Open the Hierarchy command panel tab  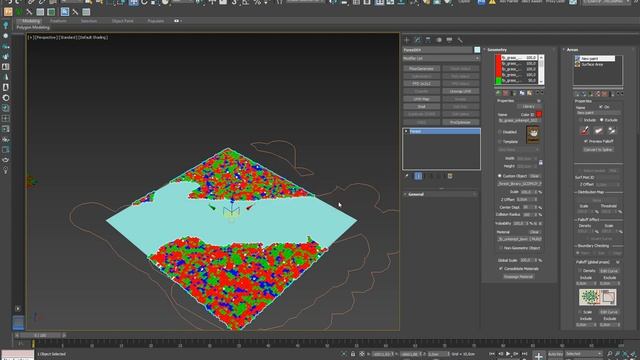coord(428,40)
